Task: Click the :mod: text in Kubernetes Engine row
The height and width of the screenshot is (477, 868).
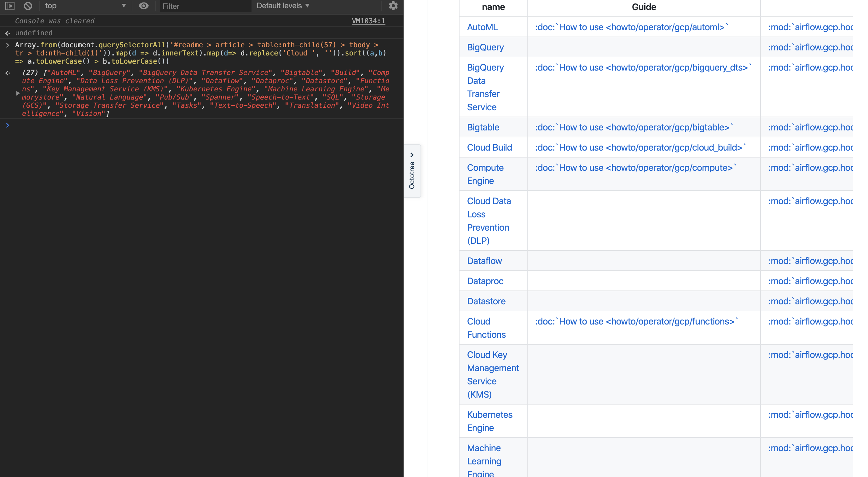Action: 810,415
